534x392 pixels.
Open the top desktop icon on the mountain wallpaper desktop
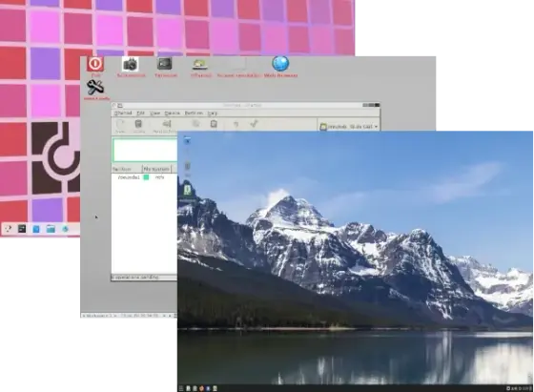tap(187, 141)
